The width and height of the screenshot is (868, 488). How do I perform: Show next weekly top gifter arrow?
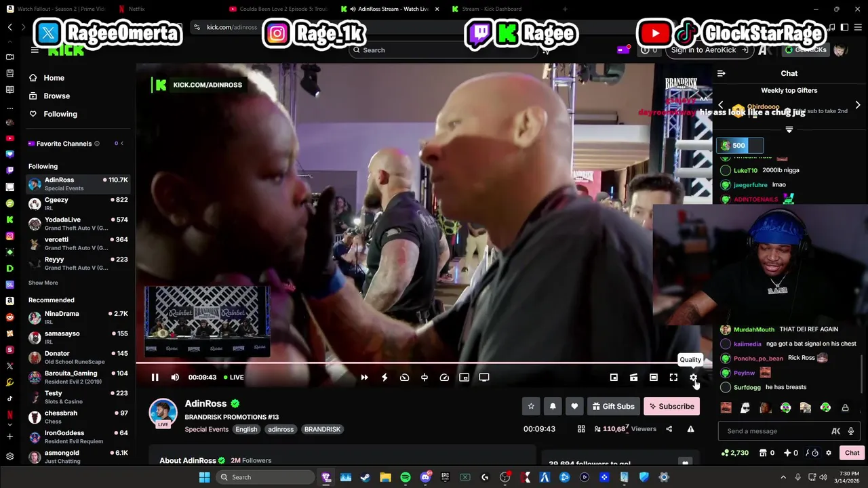[858, 105]
